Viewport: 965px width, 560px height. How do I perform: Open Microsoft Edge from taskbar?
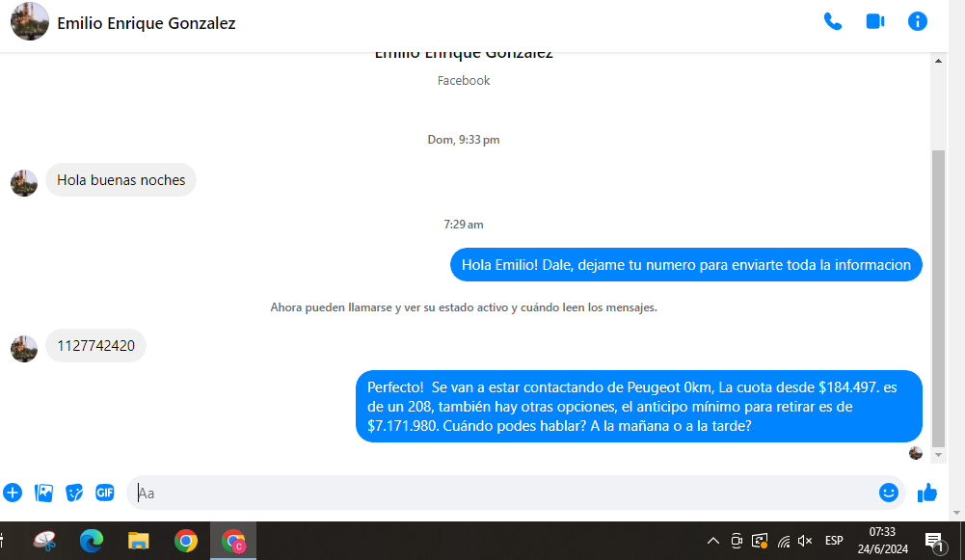(x=92, y=541)
